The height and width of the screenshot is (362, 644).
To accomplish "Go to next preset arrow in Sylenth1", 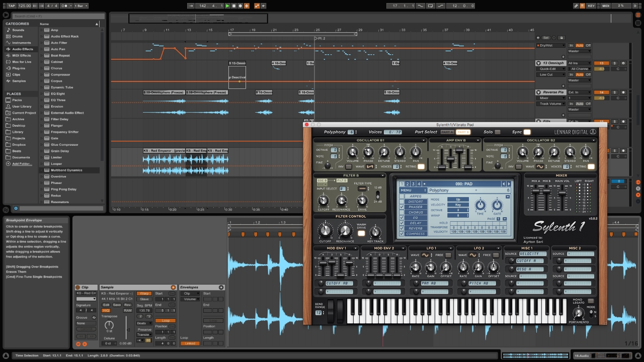I will pos(509,184).
